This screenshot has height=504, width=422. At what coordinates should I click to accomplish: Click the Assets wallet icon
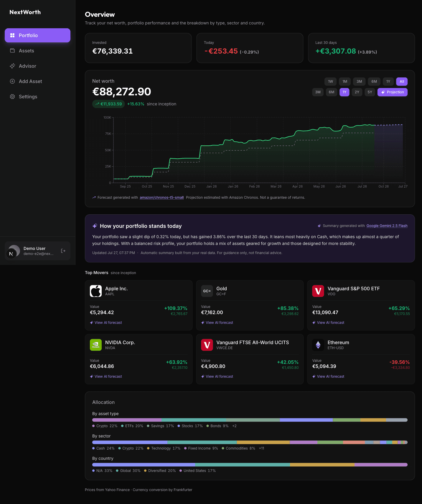12,51
